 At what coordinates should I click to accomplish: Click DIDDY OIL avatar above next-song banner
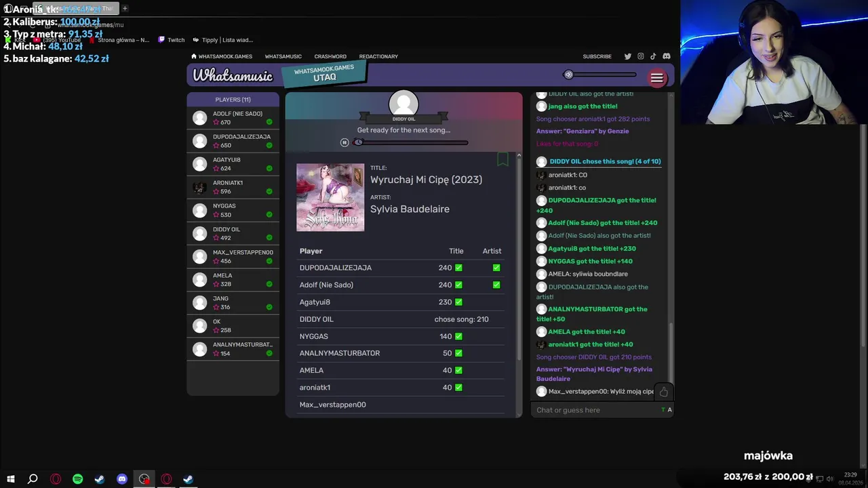point(403,104)
